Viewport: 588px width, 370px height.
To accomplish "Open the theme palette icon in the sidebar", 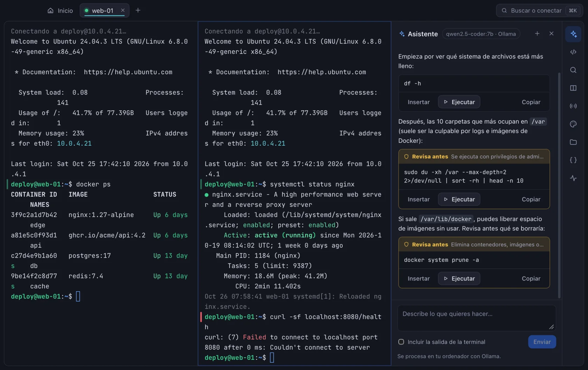I will pos(573,124).
